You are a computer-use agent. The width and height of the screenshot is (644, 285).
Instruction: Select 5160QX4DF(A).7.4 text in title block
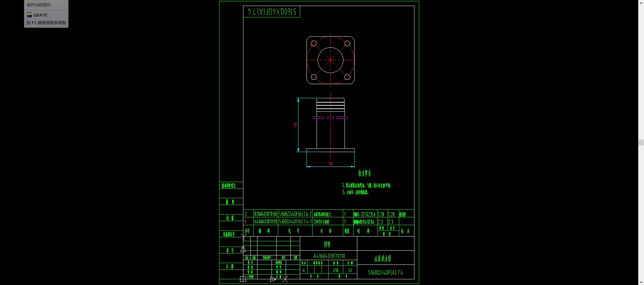(x=385, y=273)
